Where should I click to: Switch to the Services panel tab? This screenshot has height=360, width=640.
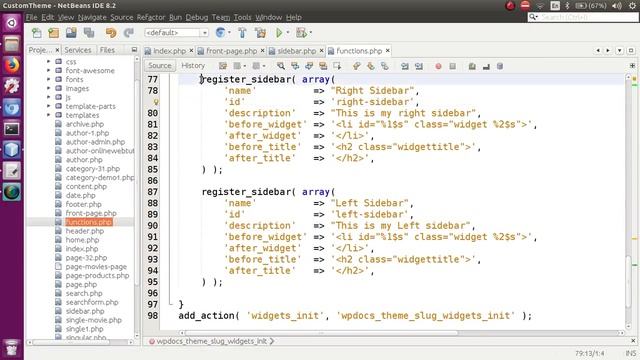point(78,50)
